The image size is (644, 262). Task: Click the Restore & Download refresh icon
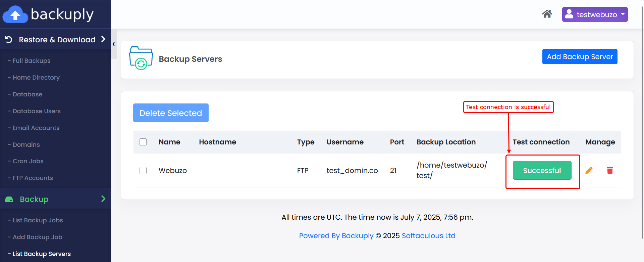pyautogui.click(x=9, y=40)
